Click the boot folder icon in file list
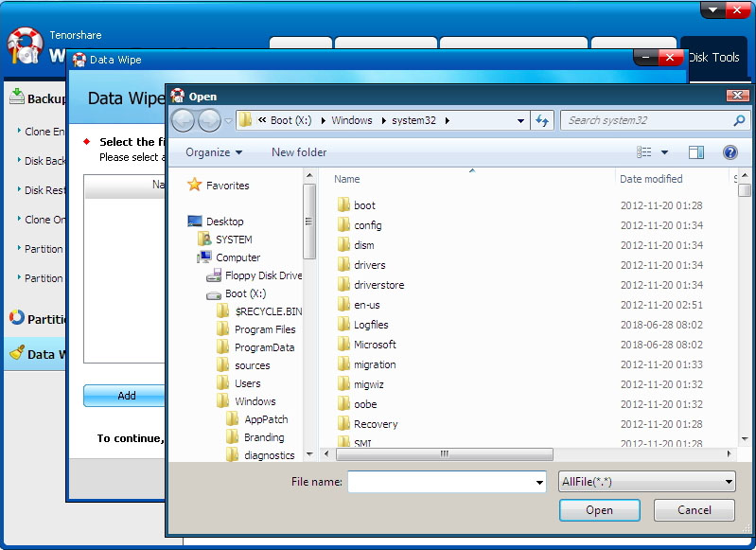 coord(343,205)
